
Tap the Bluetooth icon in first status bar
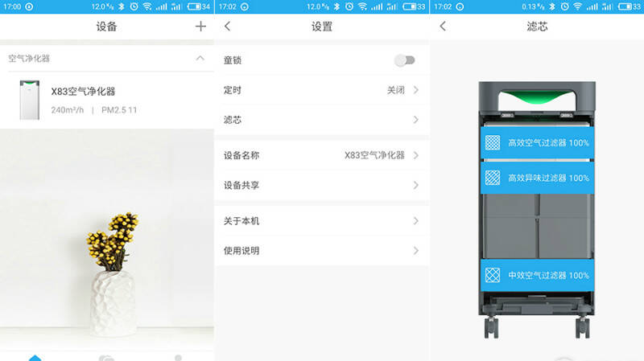point(122,6)
